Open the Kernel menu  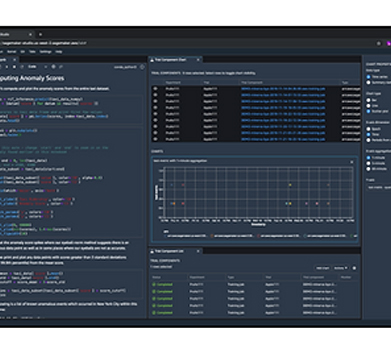12,52
